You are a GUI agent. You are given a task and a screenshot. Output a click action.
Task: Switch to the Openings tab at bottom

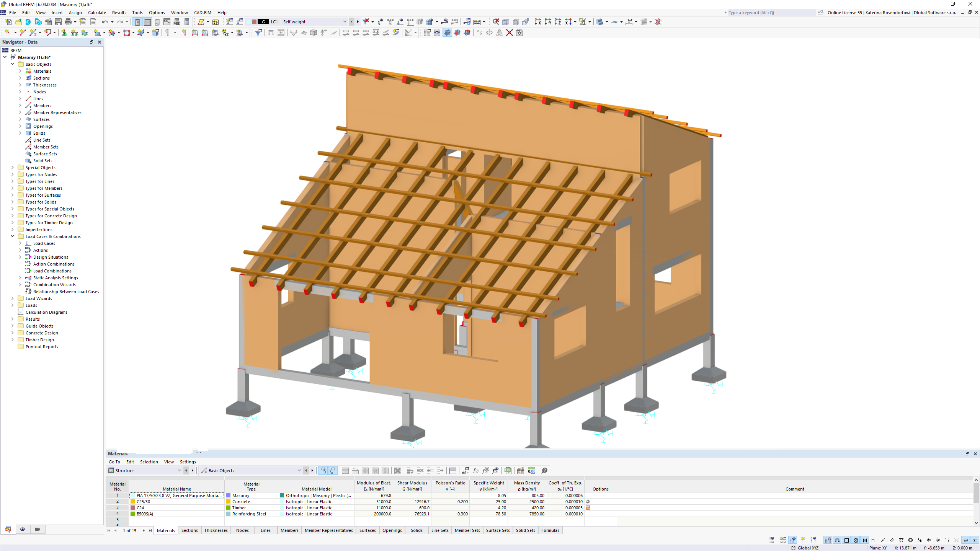click(x=392, y=530)
